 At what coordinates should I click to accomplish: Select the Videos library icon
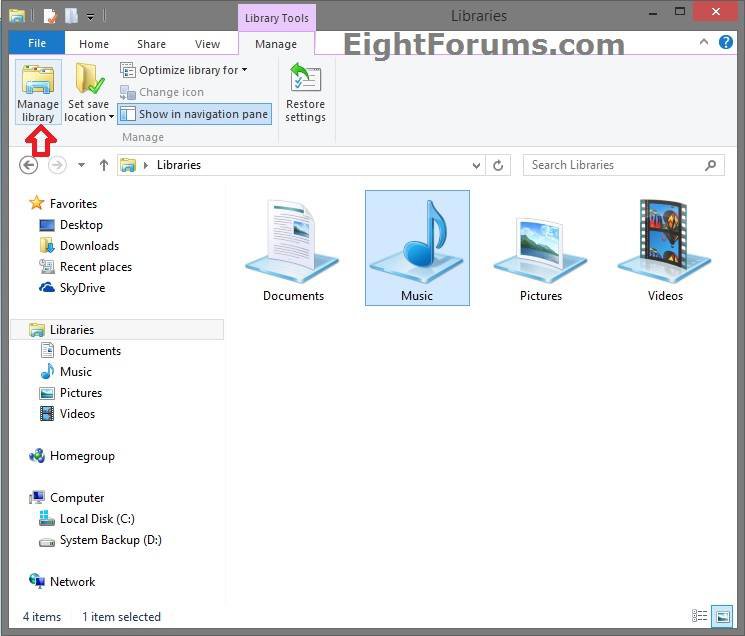pyautogui.click(x=665, y=249)
